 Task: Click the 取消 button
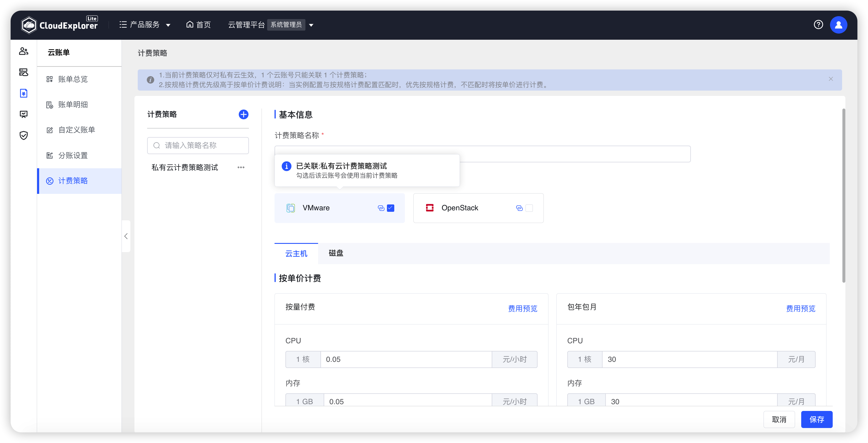(x=779, y=419)
